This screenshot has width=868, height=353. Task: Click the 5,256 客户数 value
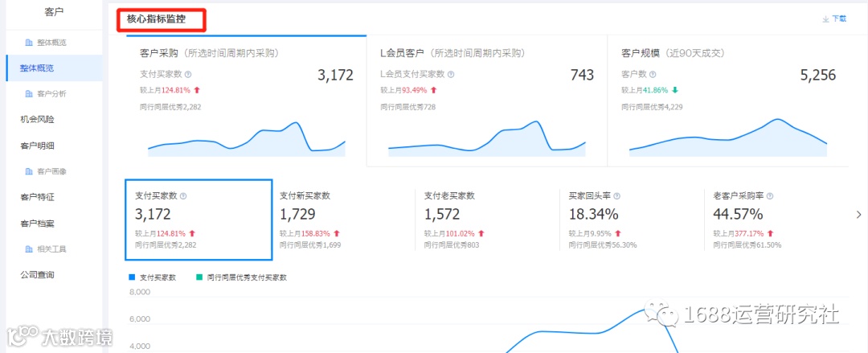coord(818,76)
